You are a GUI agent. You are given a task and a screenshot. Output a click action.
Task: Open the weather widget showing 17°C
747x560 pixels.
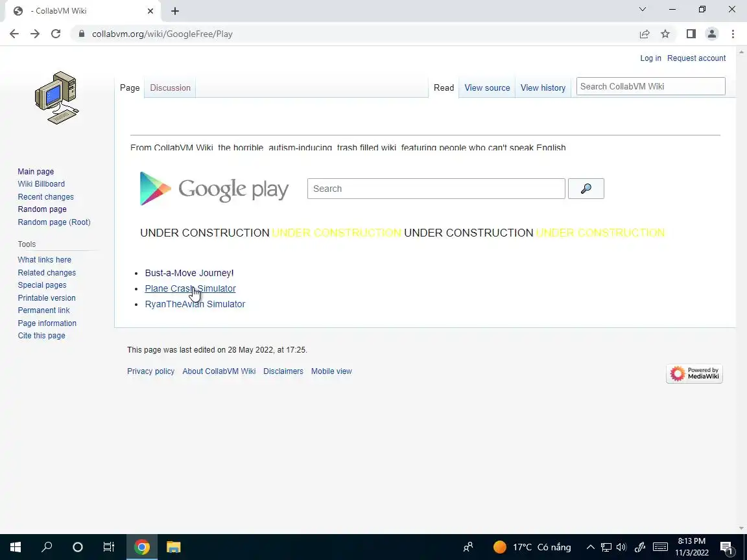(x=532, y=547)
